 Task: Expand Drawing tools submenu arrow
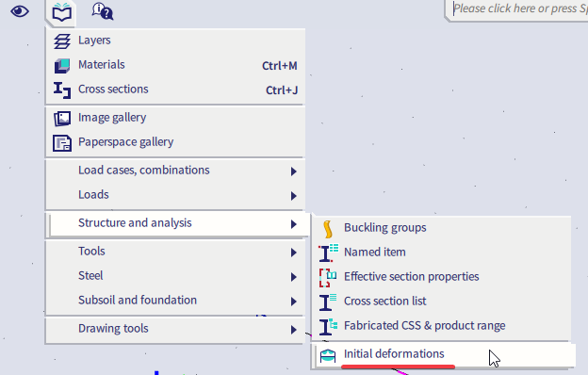point(294,330)
